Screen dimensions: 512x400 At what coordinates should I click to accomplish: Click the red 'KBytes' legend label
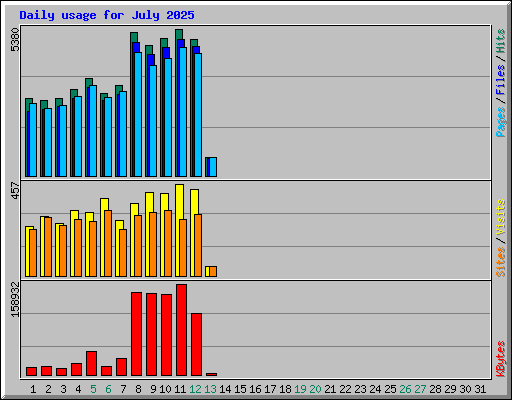(x=500, y=359)
